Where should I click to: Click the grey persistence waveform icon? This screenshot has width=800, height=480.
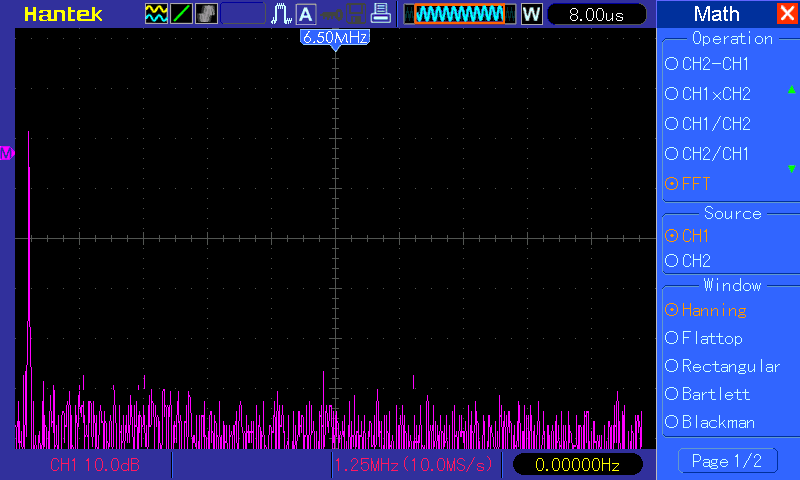(x=206, y=14)
